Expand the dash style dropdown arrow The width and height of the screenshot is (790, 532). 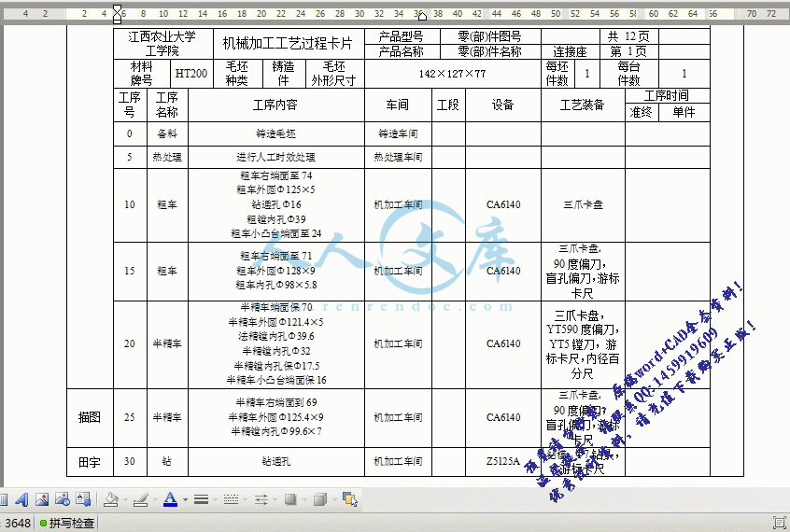click(245, 499)
